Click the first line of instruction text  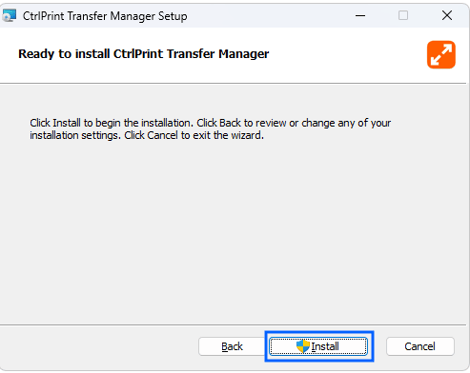coord(210,123)
